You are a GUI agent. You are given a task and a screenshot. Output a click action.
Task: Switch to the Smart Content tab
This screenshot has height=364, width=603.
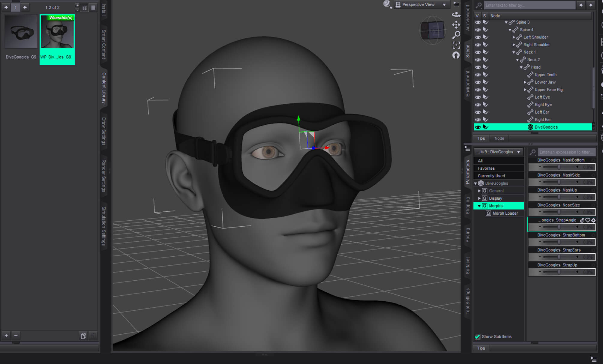coord(104,44)
